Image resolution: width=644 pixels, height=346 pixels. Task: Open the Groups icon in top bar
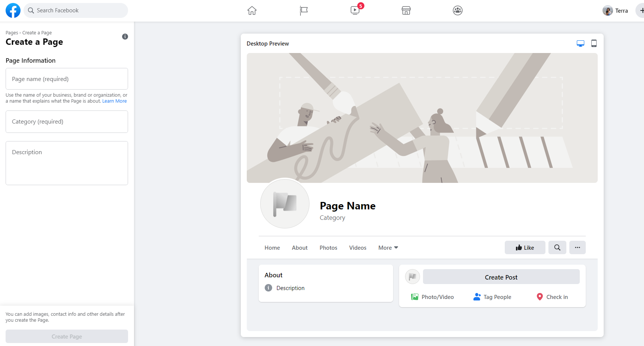(458, 10)
